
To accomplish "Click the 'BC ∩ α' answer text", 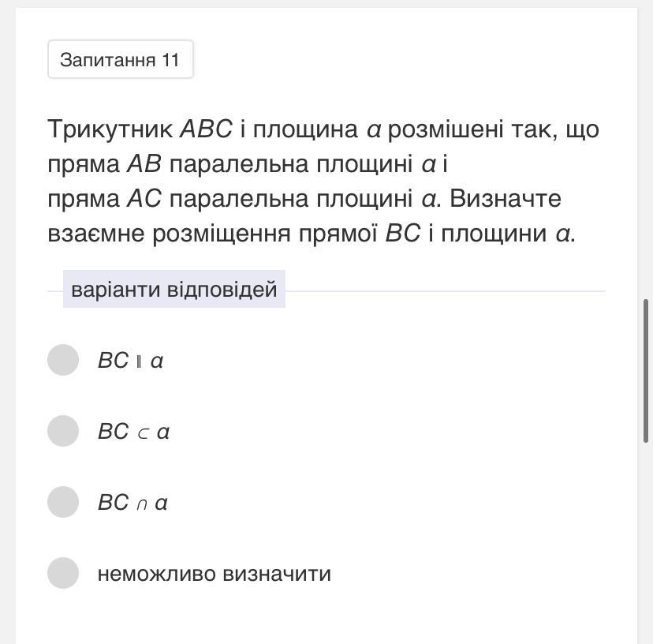I will pyautogui.click(x=132, y=503).
